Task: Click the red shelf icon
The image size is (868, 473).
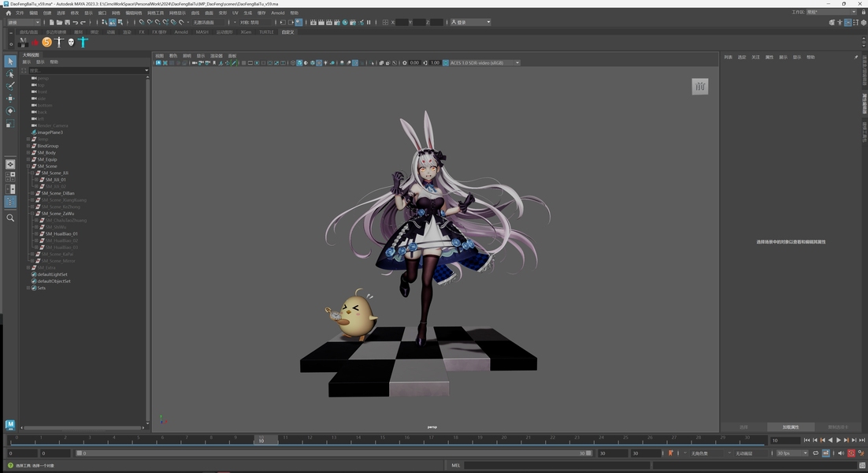Action: 35,42
